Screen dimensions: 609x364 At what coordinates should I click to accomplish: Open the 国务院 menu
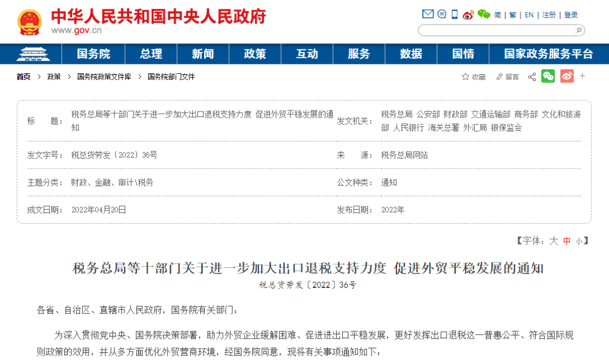click(93, 54)
